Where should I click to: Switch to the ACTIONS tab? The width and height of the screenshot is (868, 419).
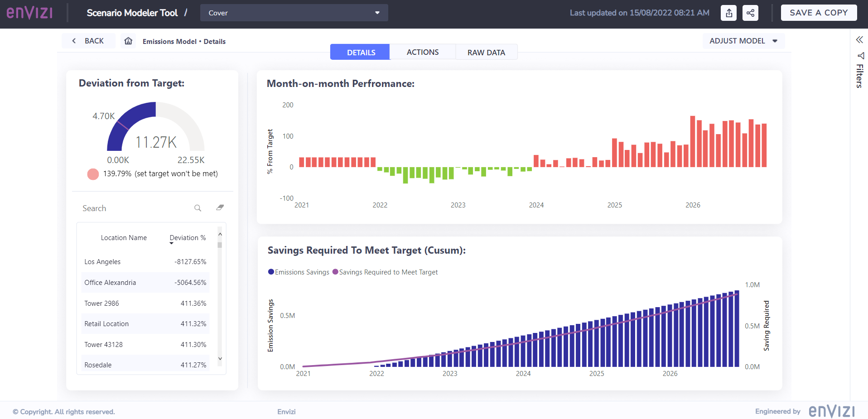(x=422, y=52)
